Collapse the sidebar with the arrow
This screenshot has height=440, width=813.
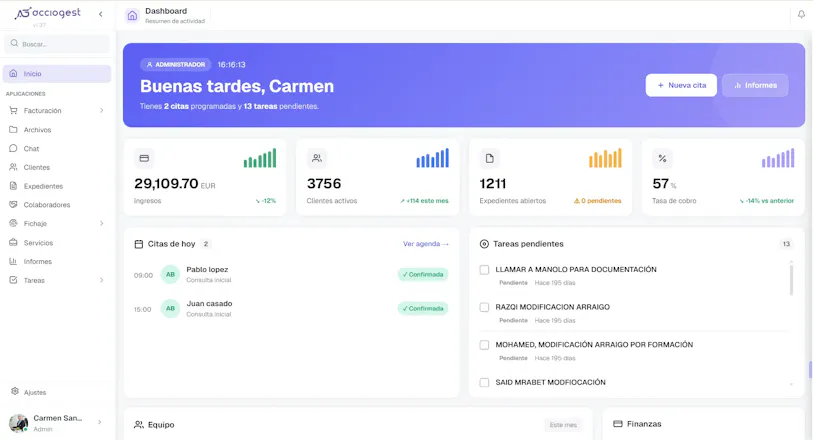(x=101, y=14)
